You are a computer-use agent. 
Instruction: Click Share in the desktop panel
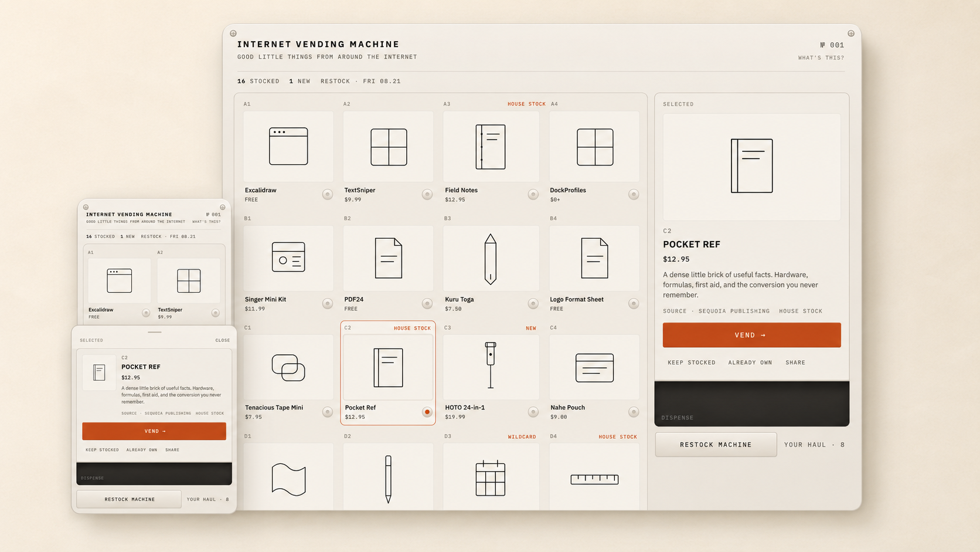pos(795,363)
